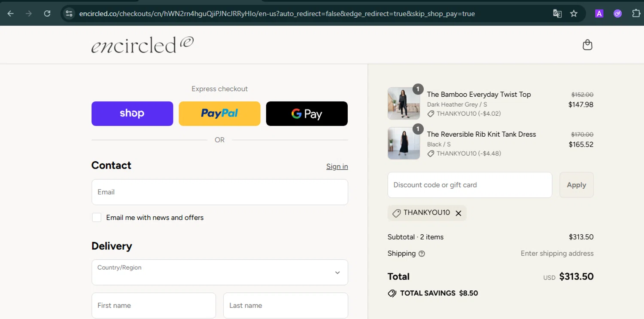This screenshot has width=644, height=319.
Task: Click the Bamboo Everyday Twist Top thumbnail
Action: 404,104
